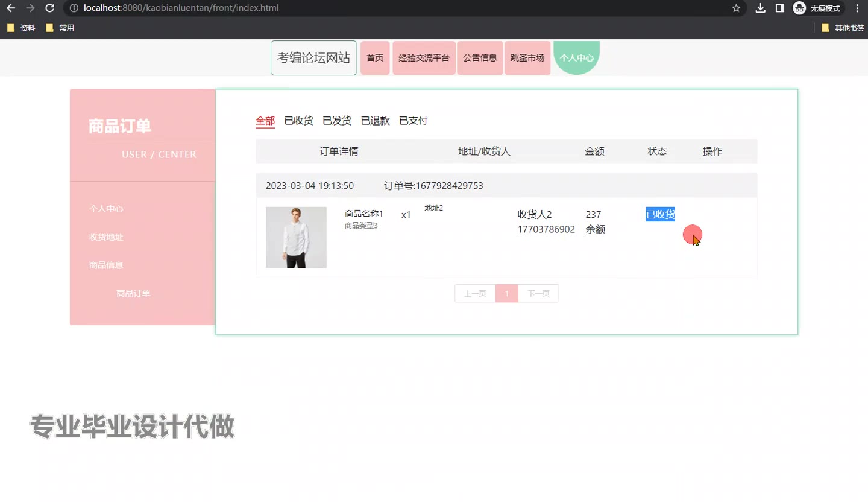This screenshot has height=502, width=868.
Task: Click the 余额 payment method text
Action: coord(596,229)
